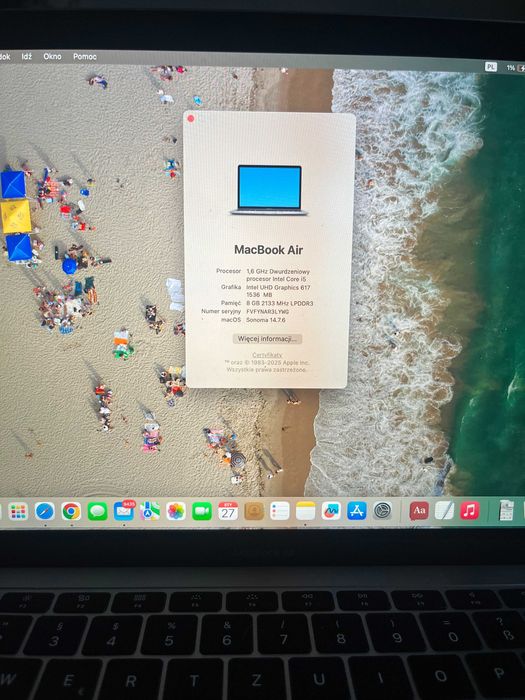Open the document stack in dock
Image resolution: width=525 pixels, height=700 pixels.
[506, 510]
